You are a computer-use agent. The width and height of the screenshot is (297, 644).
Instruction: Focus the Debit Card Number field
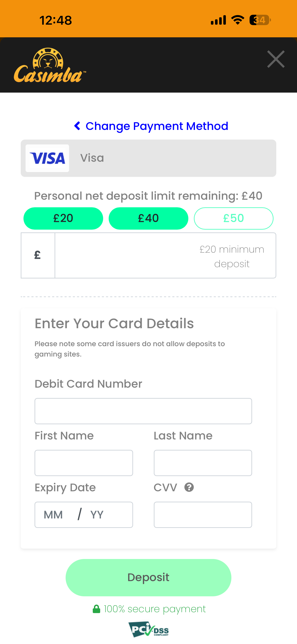coord(143,411)
